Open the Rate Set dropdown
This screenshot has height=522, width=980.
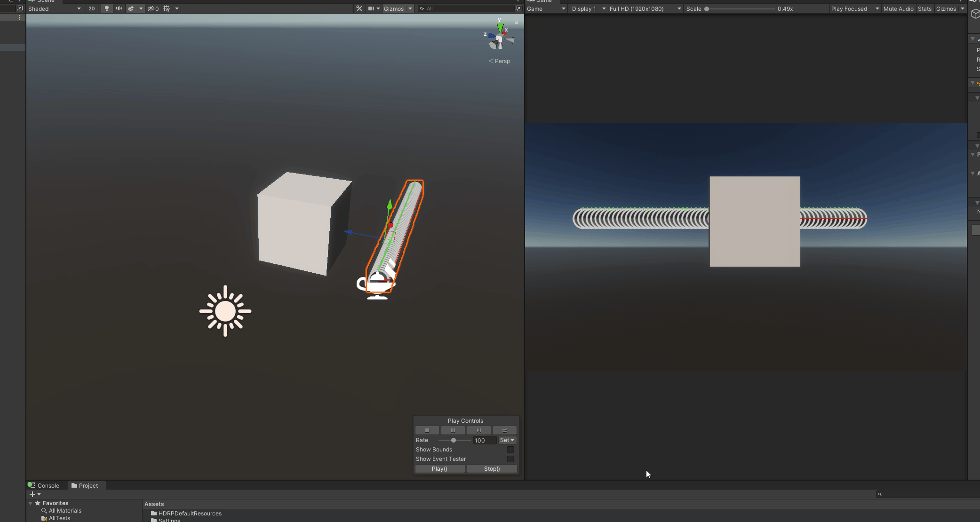[x=507, y=440]
